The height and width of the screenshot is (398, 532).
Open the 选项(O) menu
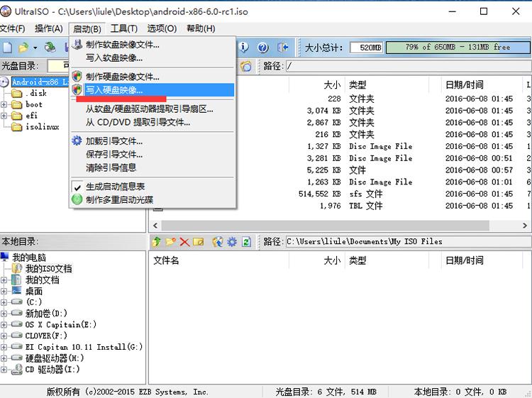click(x=162, y=28)
